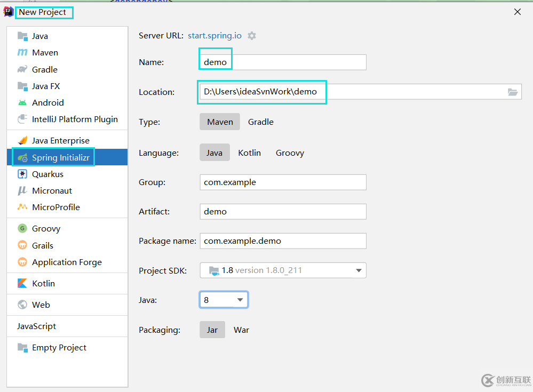The image size is (533, 392).
Task: Set project type to Gradle
Action: [x=260, y=122]
